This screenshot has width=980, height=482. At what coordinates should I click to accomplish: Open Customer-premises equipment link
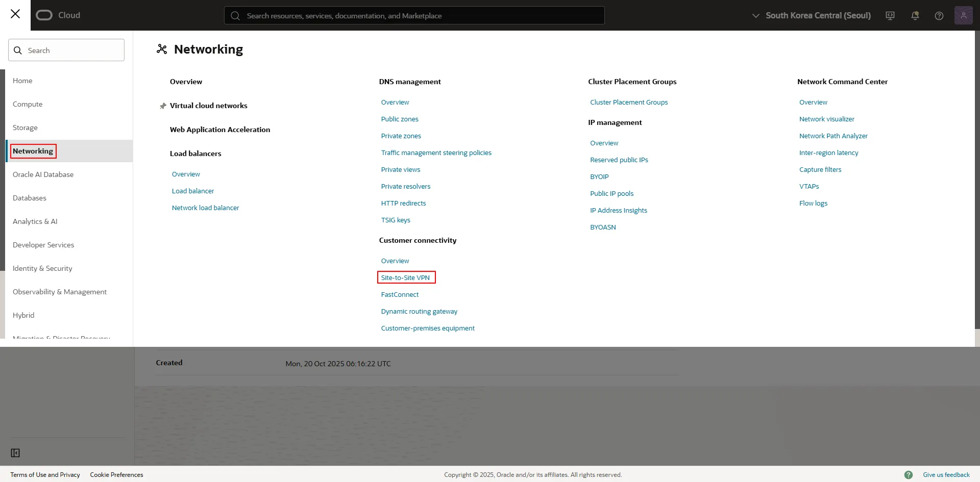click(428, 328)
